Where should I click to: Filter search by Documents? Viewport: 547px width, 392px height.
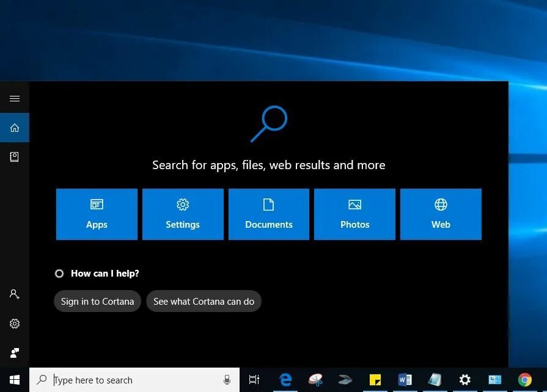tap(269, 214)
